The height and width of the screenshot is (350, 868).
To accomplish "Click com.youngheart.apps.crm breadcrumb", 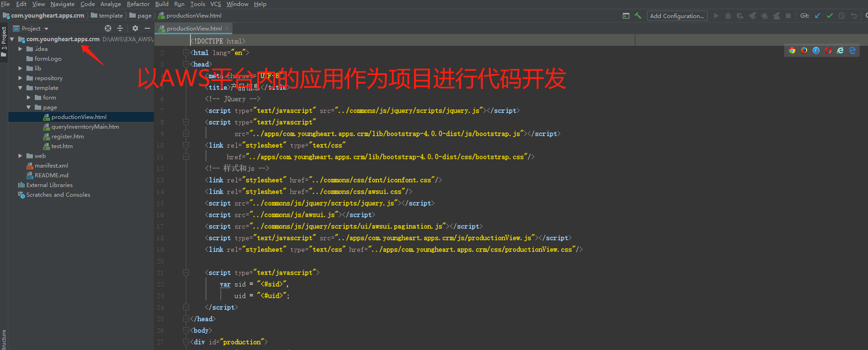I will pos(44,15).
